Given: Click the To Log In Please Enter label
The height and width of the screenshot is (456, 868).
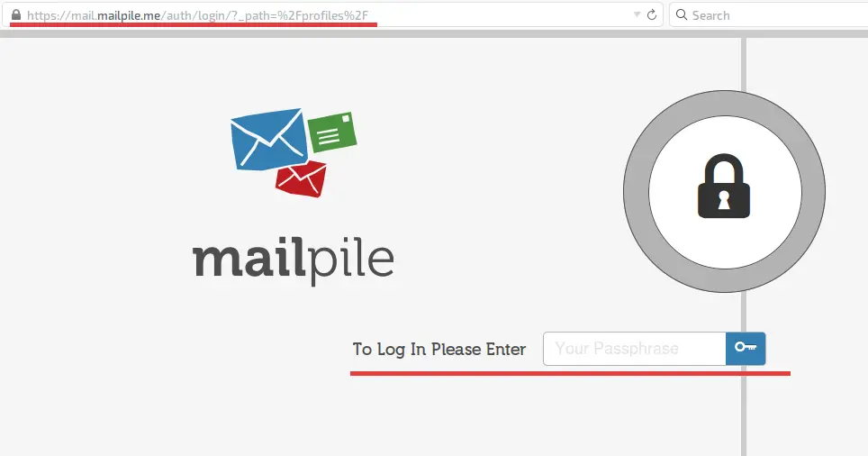Looking at the screenshot, I should click(439, 349).
